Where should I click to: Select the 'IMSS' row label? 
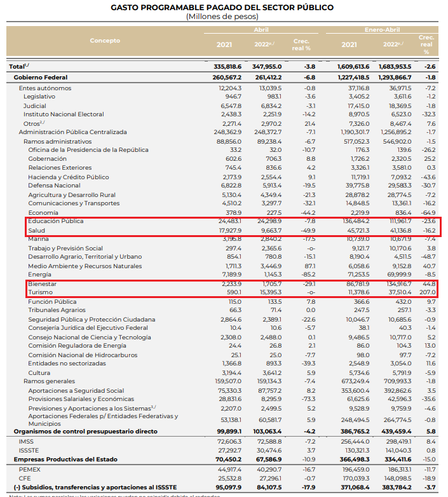coord(26,440)
